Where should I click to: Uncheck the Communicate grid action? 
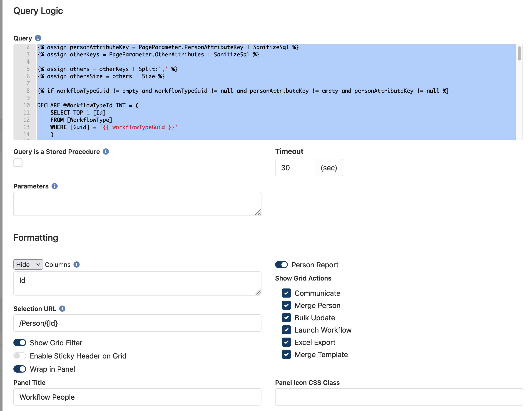click(286, 293)
